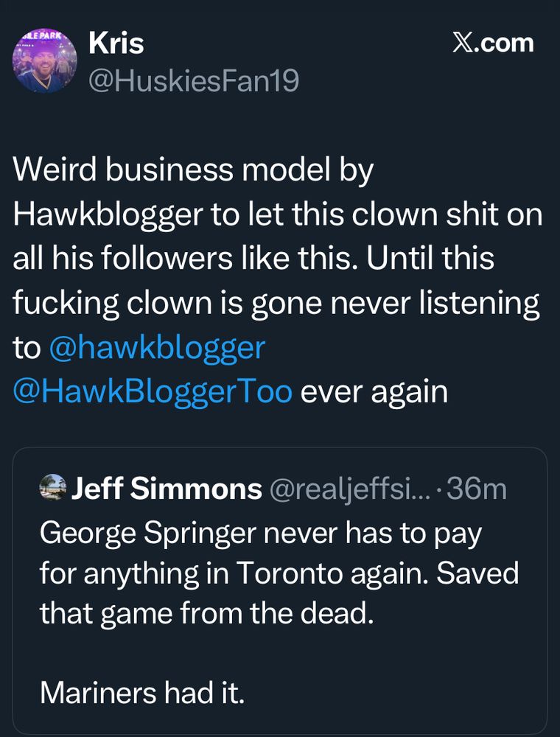The height and width of the screenshot is (737, 560).
Task: Open the @HawkBloggerToo mention link
Action: (153, 391)
